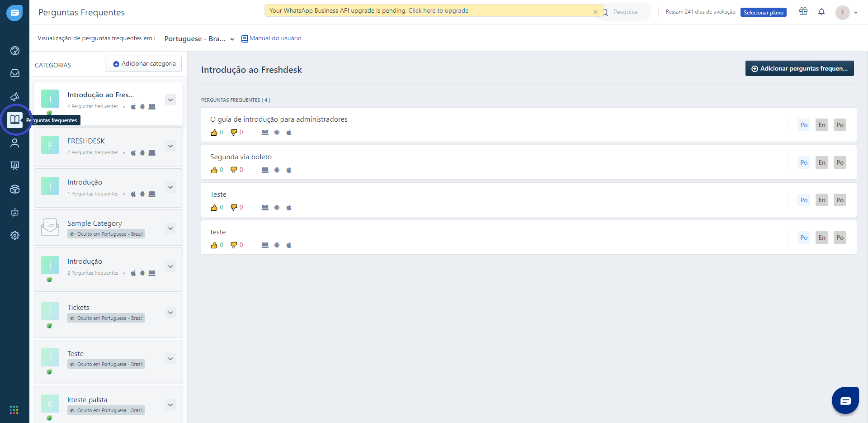Select 'En' language on 'O guia de introdução'
This screenshot has width=868, height=423.
click(822, 125)
